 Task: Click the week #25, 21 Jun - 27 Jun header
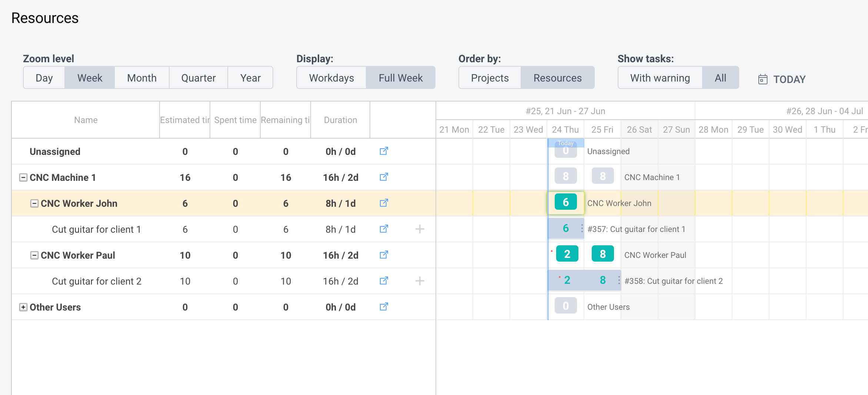[565, 111]
